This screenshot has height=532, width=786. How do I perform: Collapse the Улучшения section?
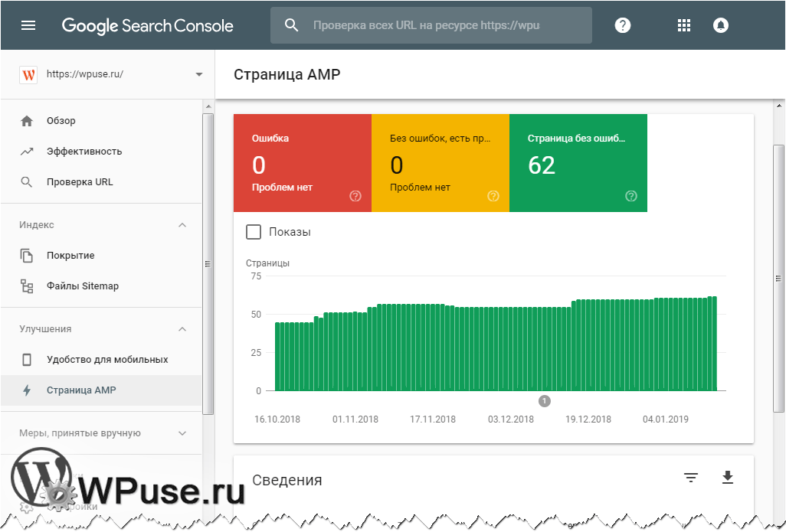point(182,329)
